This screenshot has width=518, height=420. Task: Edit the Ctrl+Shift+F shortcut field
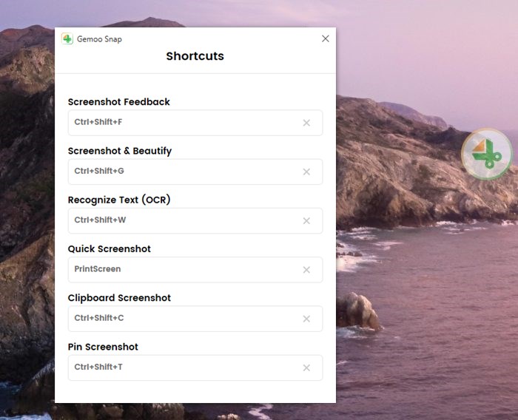(x=195, y=123)
